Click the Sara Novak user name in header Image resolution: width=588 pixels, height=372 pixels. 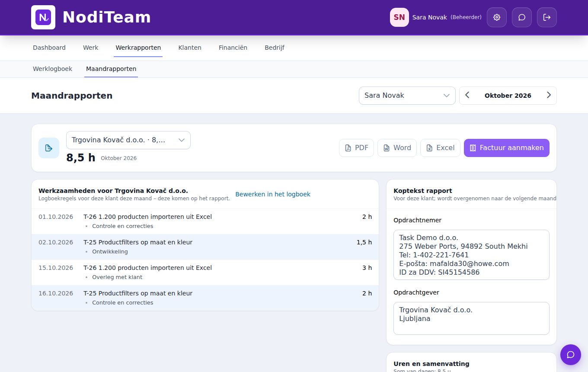pyautogui.click(x=430, y=17)
